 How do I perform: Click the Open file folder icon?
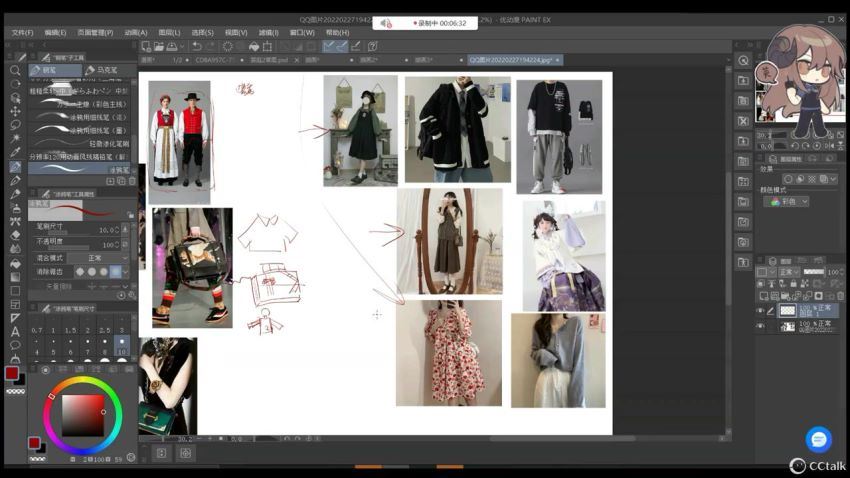(159, 47)
